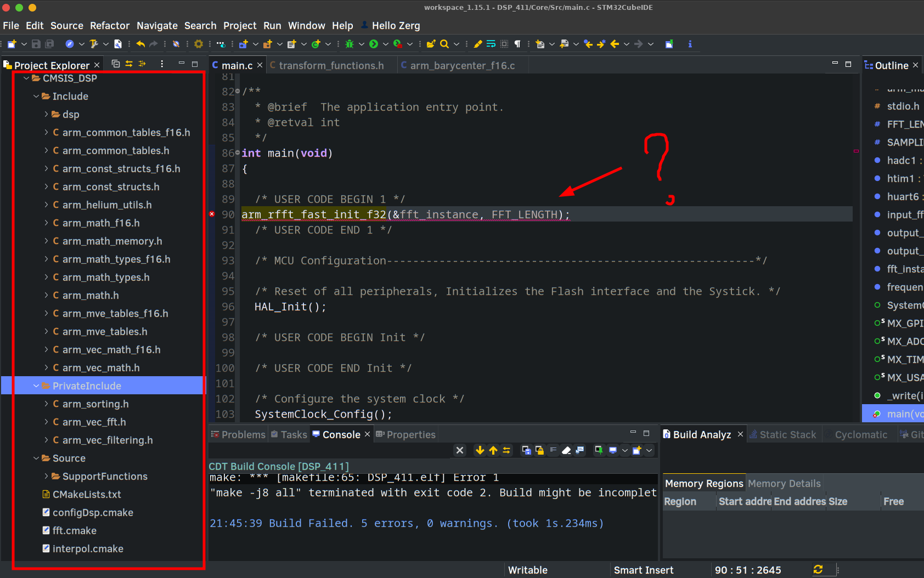Toggle console scroll lock icon
This screenshot has height=578, width=924.
(539, 450)
